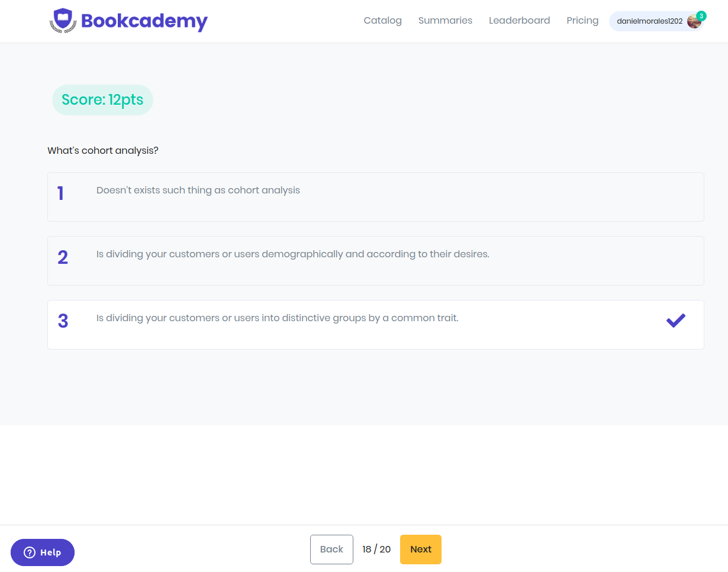Viewport: 728px width, 572px height.
Task: Click the checkmark on answer 3
Action: 675,320
